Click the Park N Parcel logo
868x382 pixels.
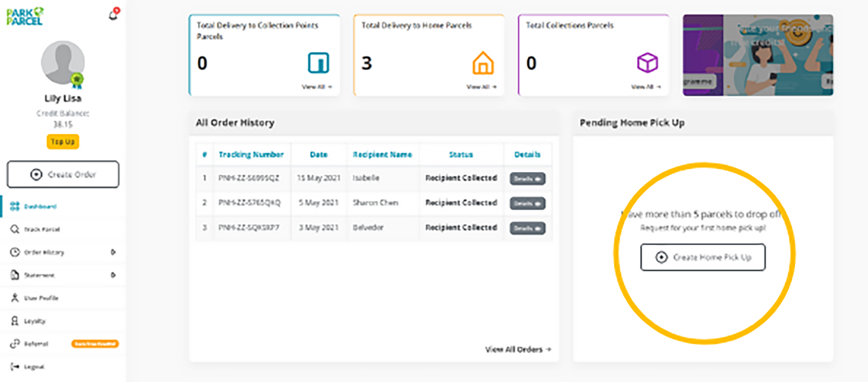(25, 16)
